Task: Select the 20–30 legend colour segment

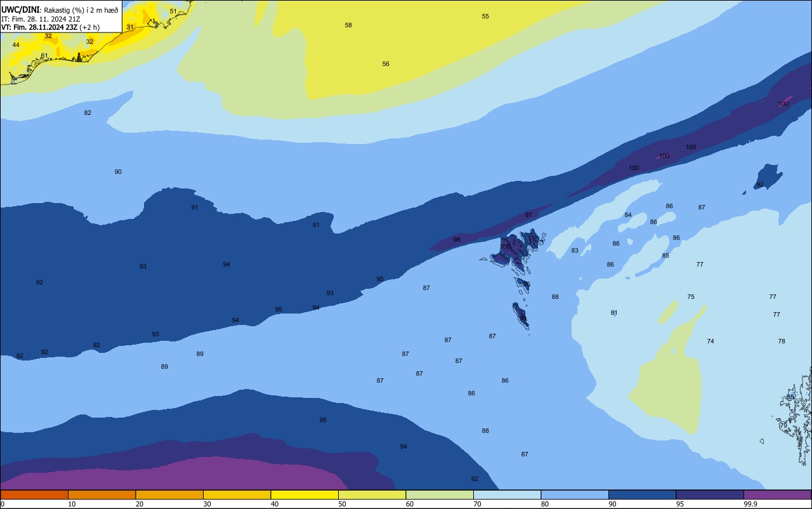Action: 169,494
